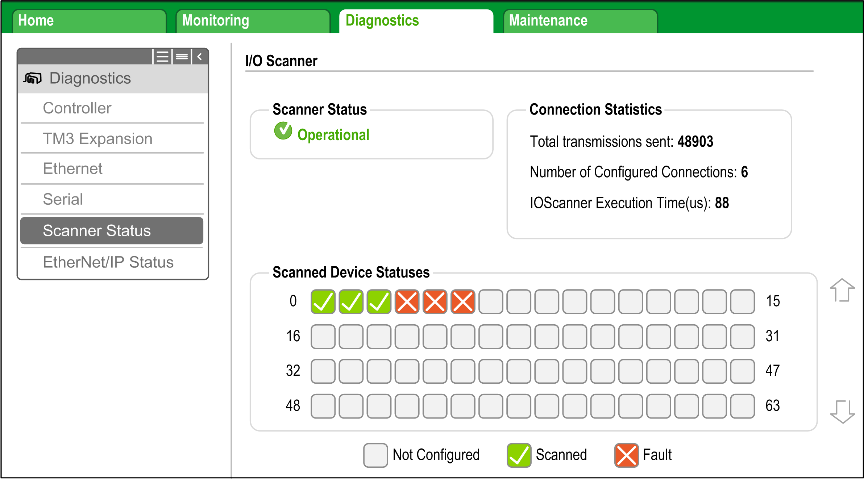The height and width of the screenshot is (479, 868).
Task: Select device 2 scanned status box
Action: tap(379, 301)
